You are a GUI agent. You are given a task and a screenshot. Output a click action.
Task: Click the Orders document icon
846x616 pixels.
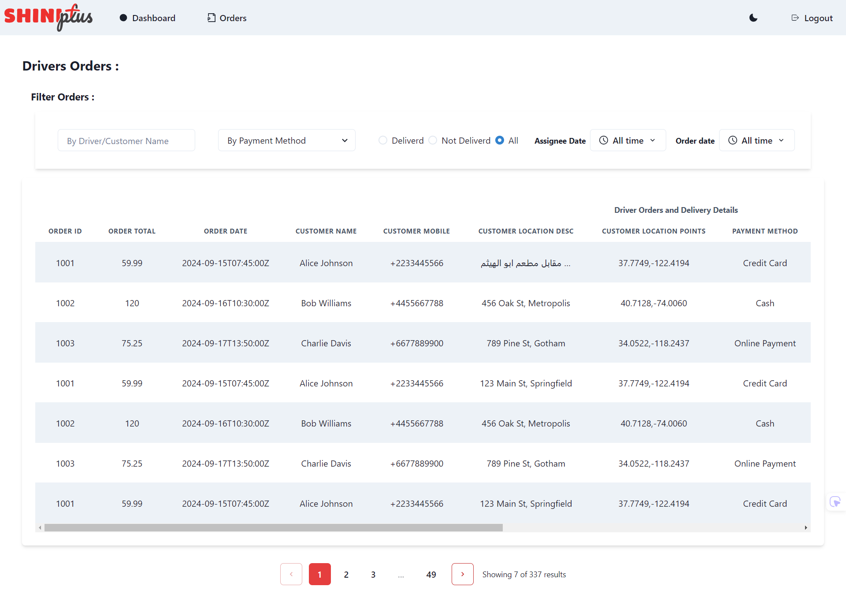pyautogui.click(x=211, y=18)
